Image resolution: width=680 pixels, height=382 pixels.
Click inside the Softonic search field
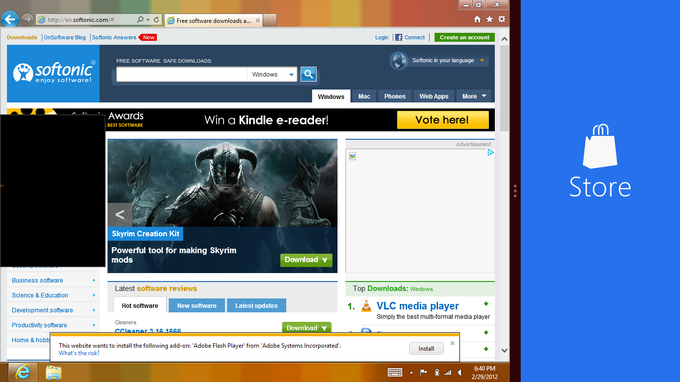pyautogui.click(x=182, y=75)
